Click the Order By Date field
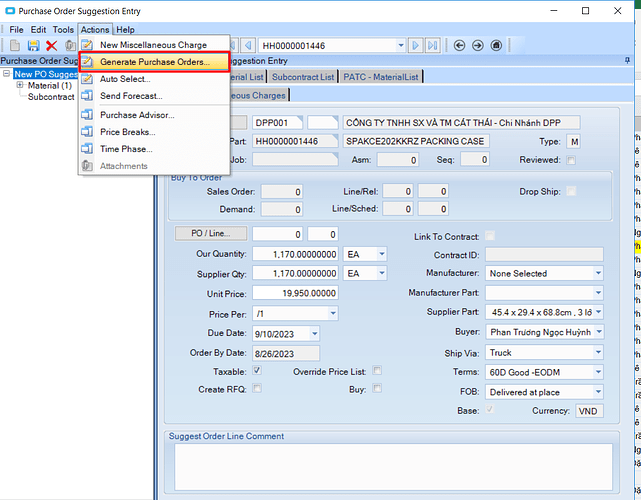Screen dimensions: 641x500 (286, 354)
